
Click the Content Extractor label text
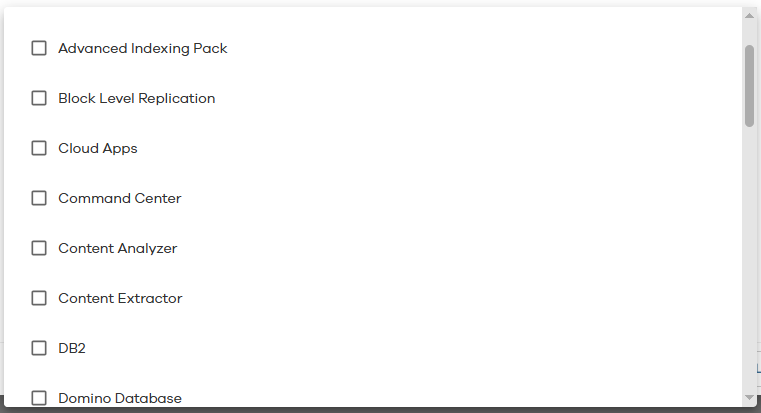(x=120, y=298)
